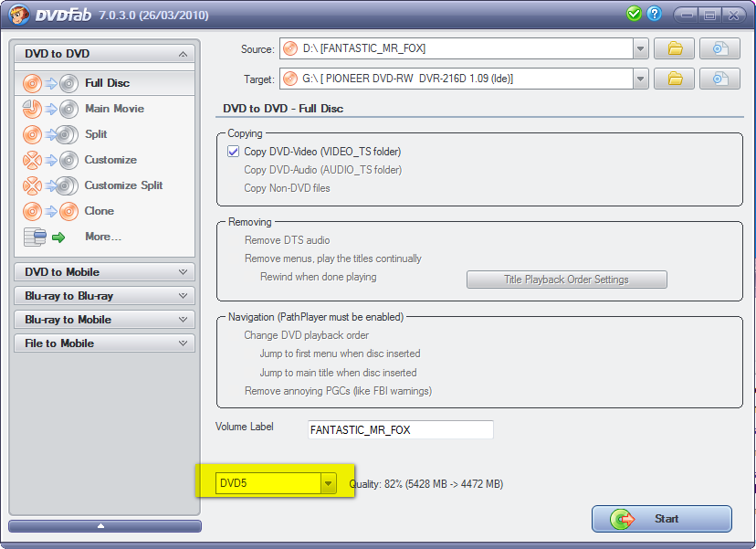Select Customize Split copy mode
The height and width of the screenshot is (549, 756).
coord(105,185)
